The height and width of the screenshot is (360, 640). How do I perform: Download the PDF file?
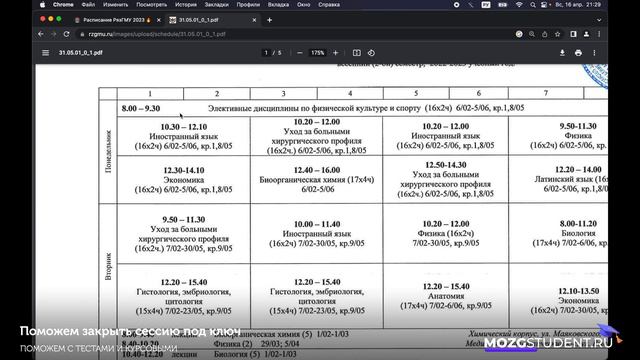[x=562, y=53]
